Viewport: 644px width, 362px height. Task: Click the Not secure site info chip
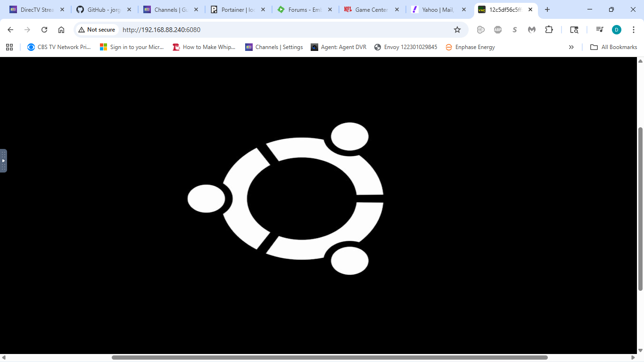97,30
